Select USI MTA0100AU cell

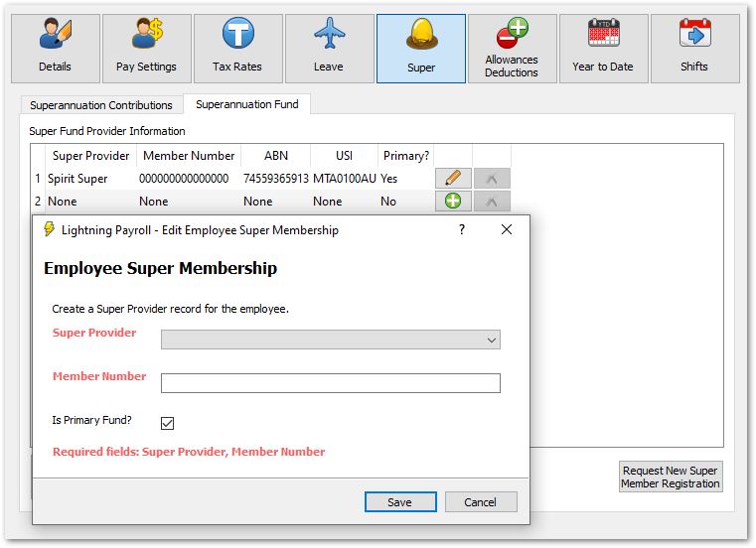click(345, 179)
